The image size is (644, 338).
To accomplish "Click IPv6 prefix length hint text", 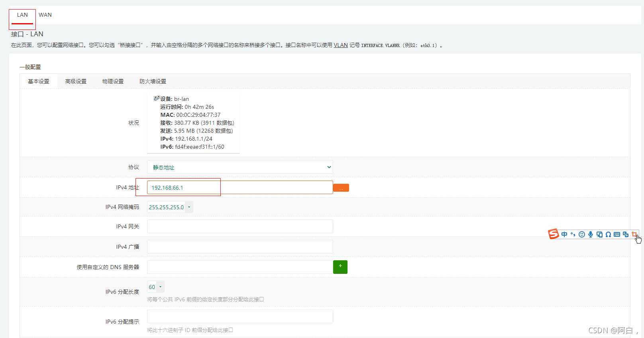I will 205,299.
